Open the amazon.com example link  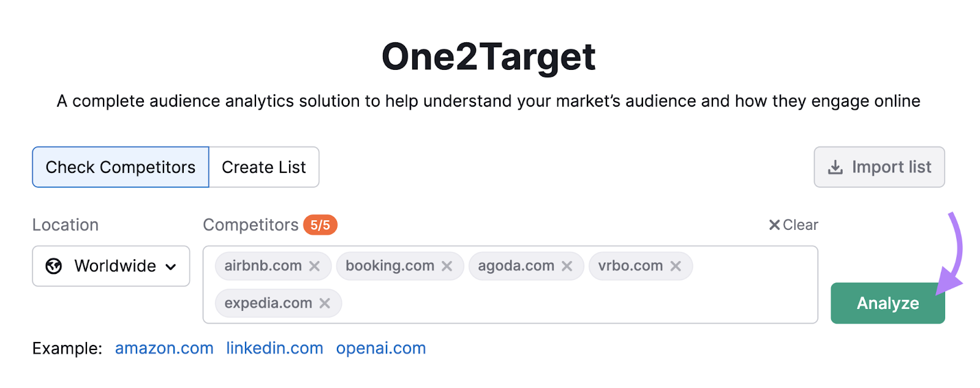click(x=164, y=348)
